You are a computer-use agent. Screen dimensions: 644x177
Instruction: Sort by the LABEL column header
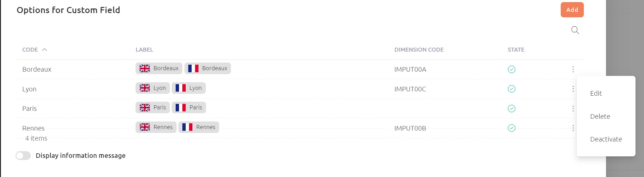coord(144,49)
